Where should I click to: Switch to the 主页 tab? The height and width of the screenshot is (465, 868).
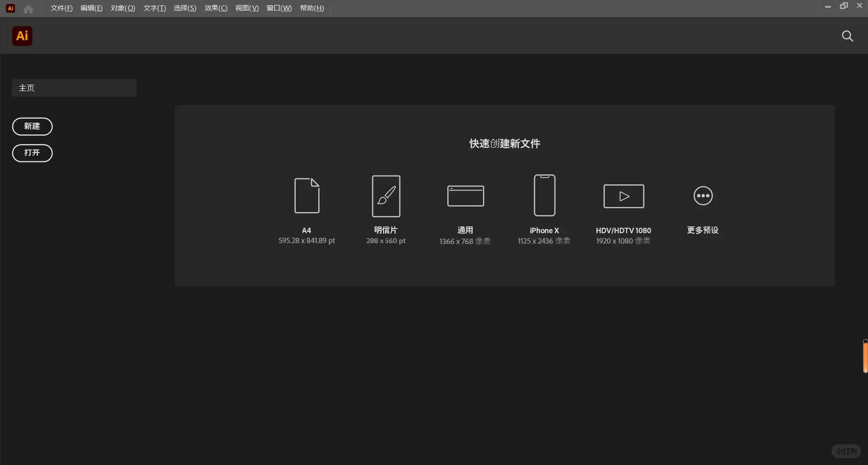coord(73,88)
